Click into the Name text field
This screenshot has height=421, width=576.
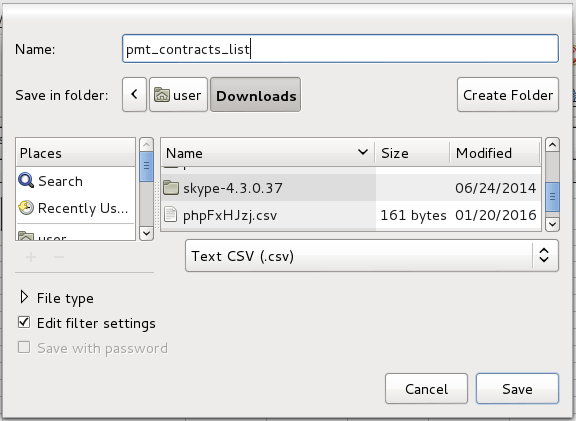341,49
